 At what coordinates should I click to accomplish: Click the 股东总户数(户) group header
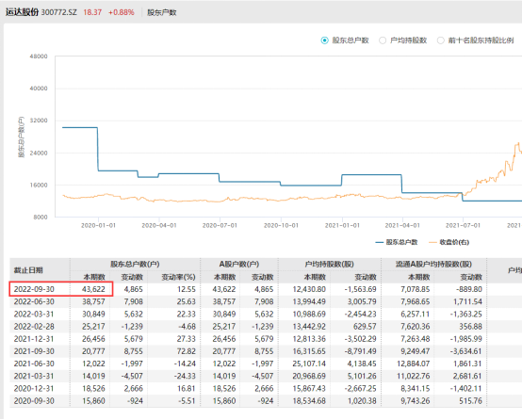[135, 265]
